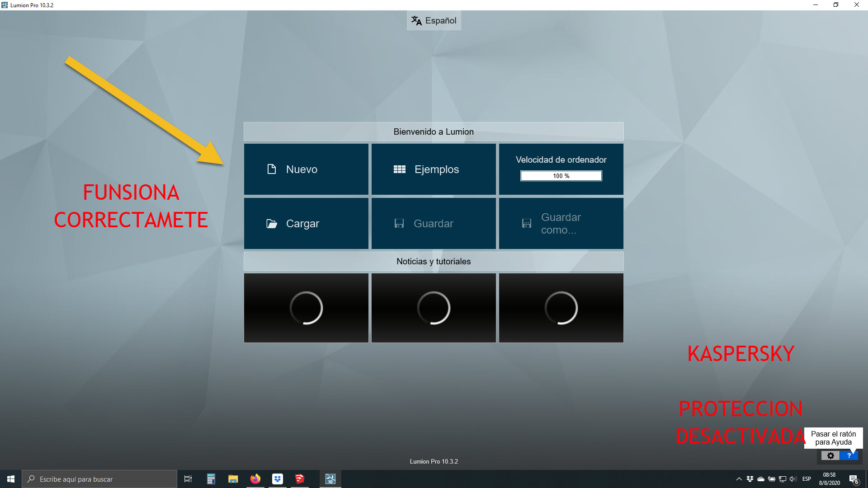Start a new project with Nuevo

[306, 169]
